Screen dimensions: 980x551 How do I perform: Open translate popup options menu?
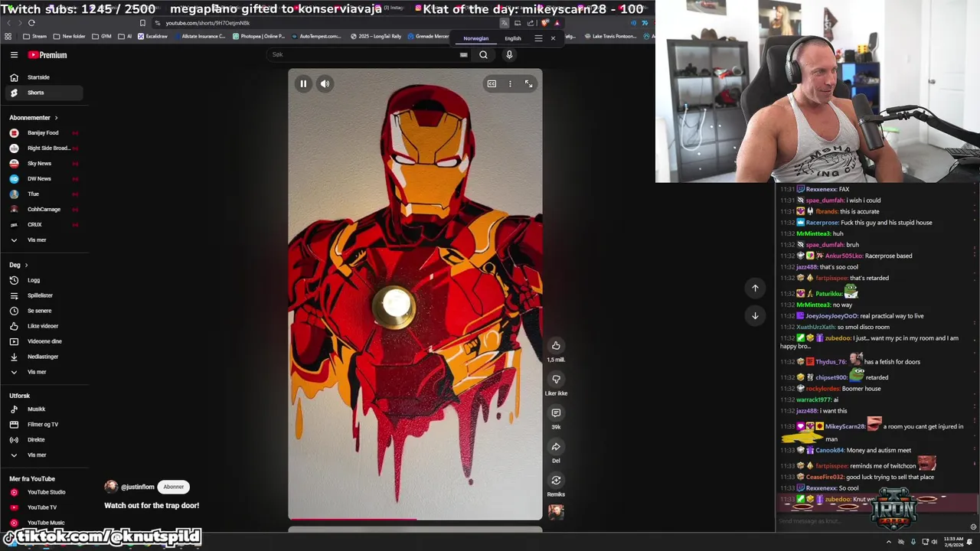(538, 38)
